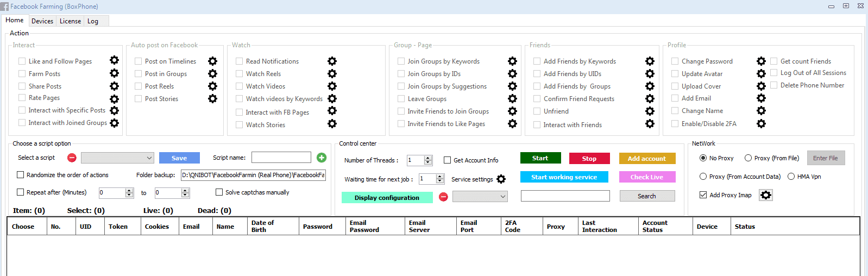Open settings gear for Join Groups by Suggestions
Image resolution: width=868 pixels, height=276 pixels.
[x=512, y=86]
